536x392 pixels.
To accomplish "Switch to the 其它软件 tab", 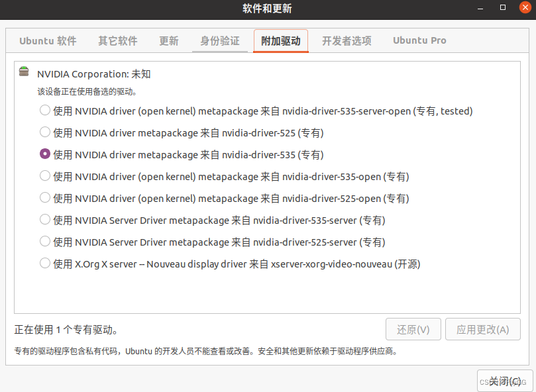I will pyautogui.click(x=118, y=41).
